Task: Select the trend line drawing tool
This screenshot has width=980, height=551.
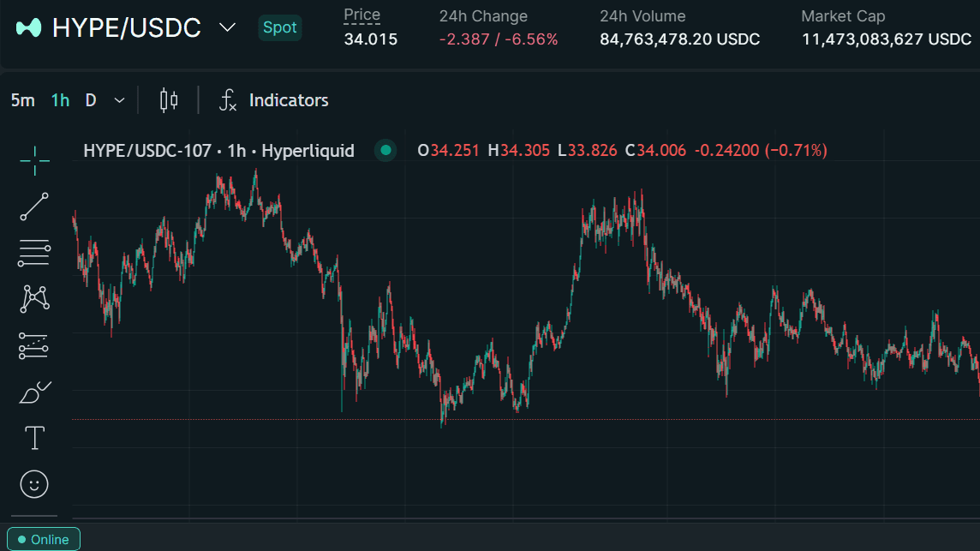Action: (x=34, y=206)
